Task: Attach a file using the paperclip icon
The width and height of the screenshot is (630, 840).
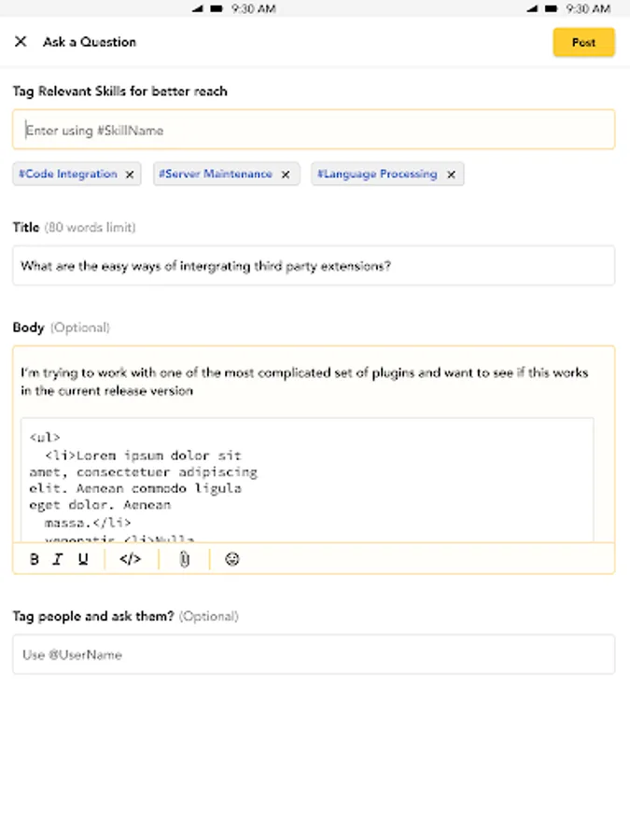Action: tap(185, 560)
